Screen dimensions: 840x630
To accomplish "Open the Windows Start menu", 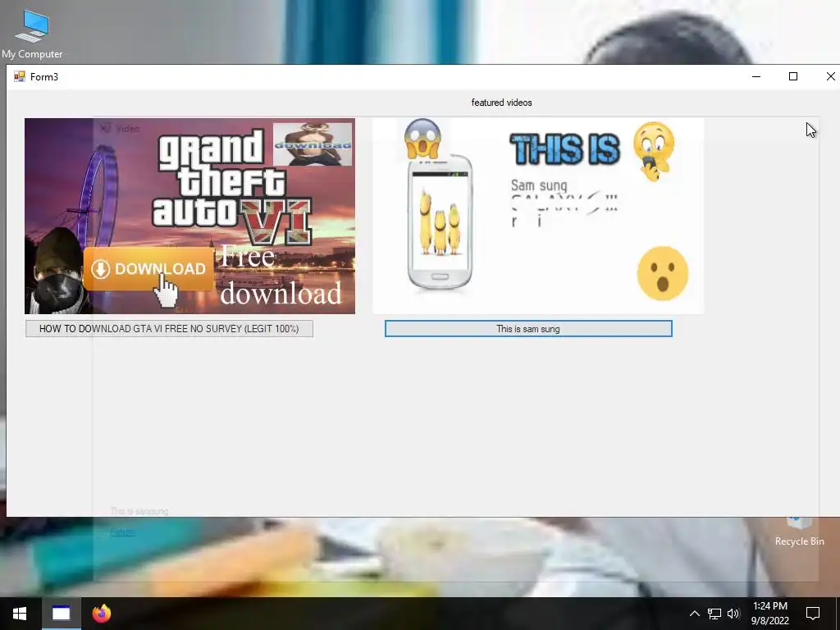I will (20, 614).
